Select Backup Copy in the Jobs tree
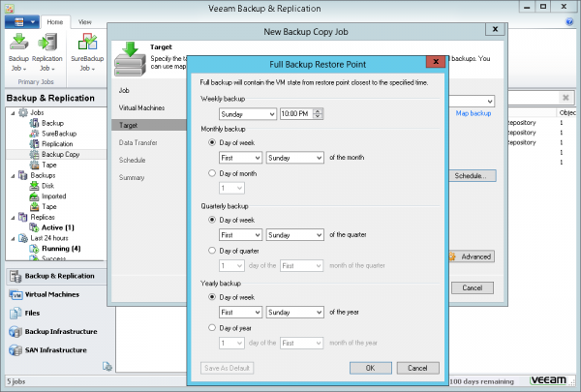Viewport: 581px width, 392px height. [58, 154]
